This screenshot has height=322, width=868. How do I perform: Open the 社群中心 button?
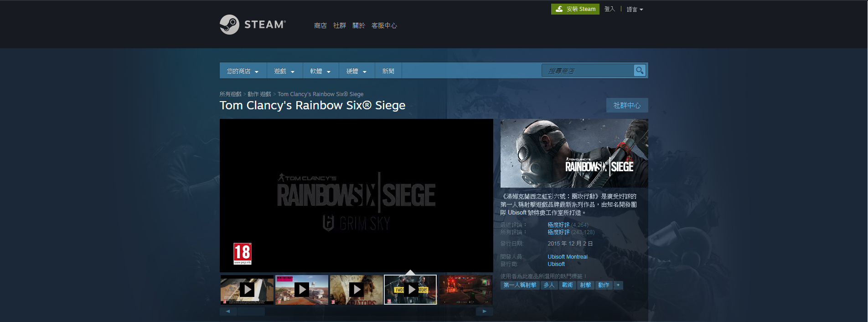click(x=627, y=105)
